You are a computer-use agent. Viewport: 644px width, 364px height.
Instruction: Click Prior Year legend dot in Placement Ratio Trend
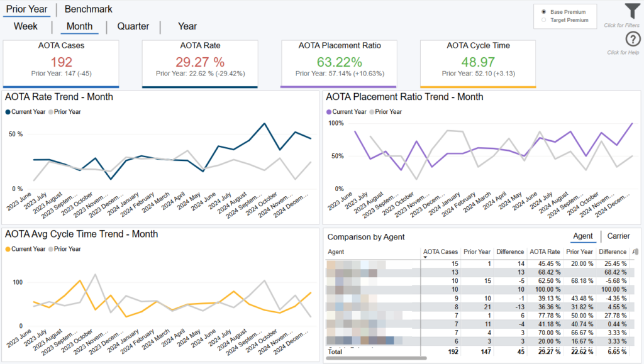coord(372,112)
